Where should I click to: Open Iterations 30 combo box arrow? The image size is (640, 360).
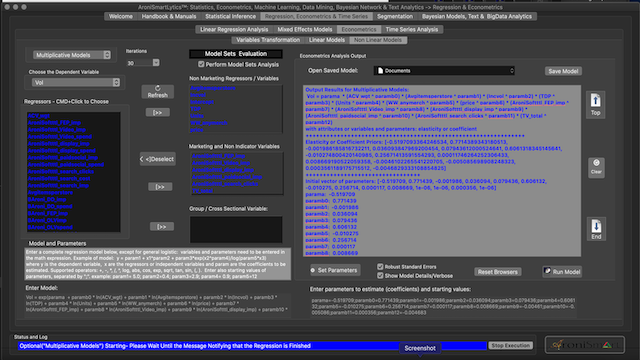[x=156, y=63]
